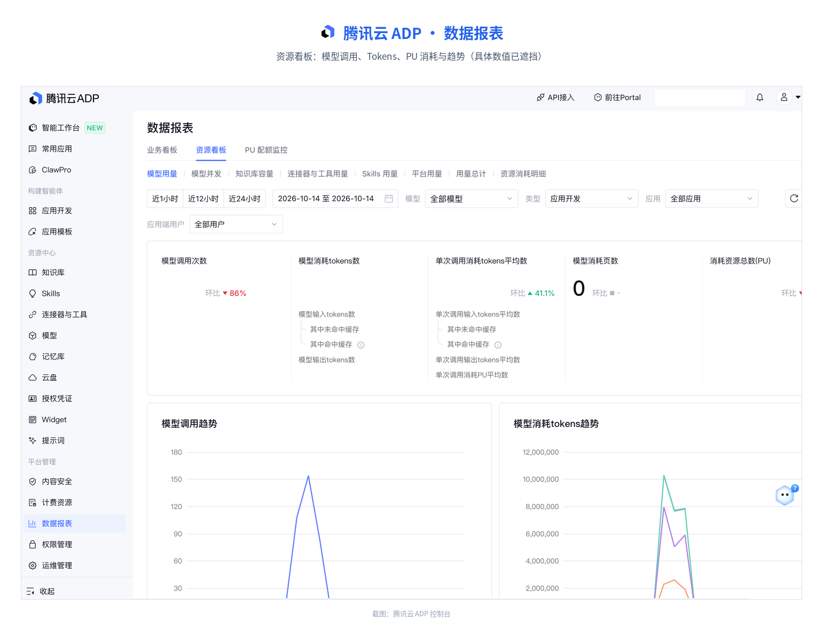The height and width of the screenshot is (644, 823).
Task: Expand the 全部应用 application dropdown
Action: point(712,199)
